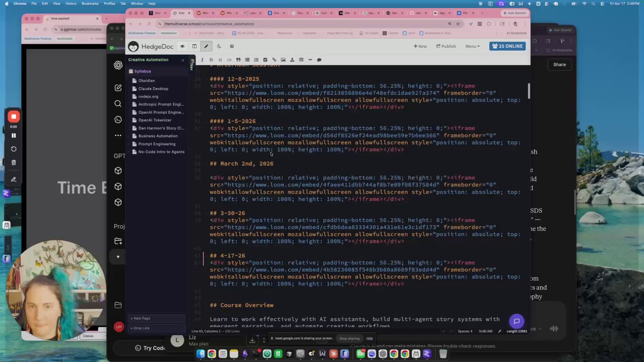The height and width of the screenshot is (362, 644).
Task: Click the red stop recording button
Action: coord(14,117)
